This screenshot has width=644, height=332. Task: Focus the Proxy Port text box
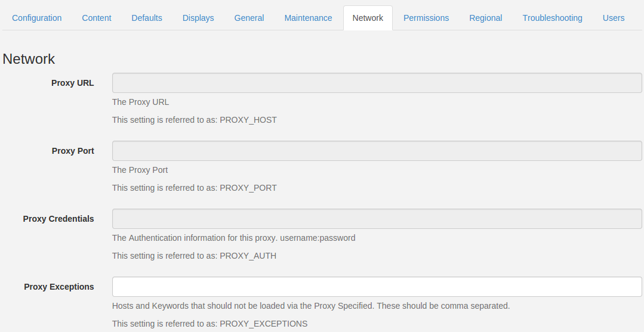(x=377, y=151)
